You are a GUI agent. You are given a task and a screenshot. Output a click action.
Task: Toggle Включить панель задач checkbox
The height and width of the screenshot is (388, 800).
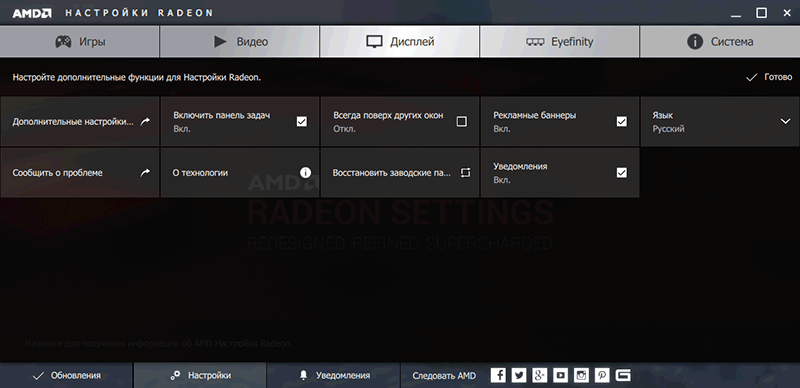(x=302, y=122)
